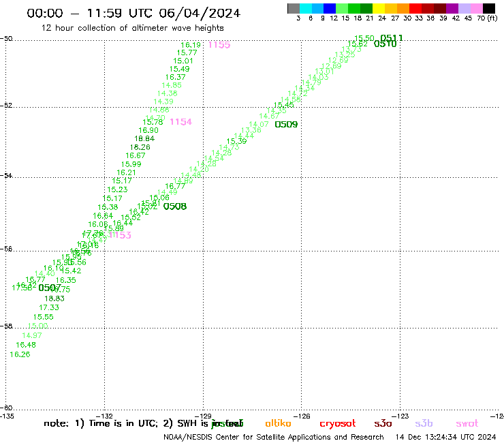
Task: Click the pink swatch in the color scale
Action: 476,8
